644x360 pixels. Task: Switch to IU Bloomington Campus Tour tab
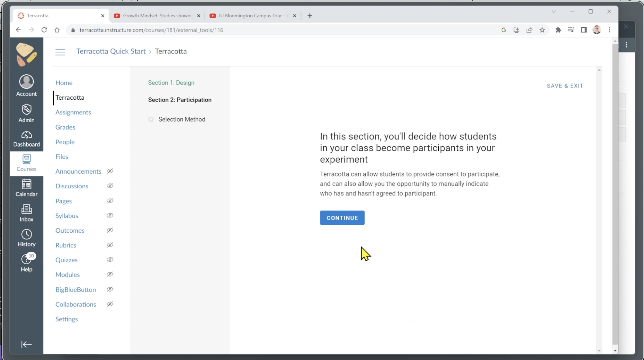(x=253, y=16)
